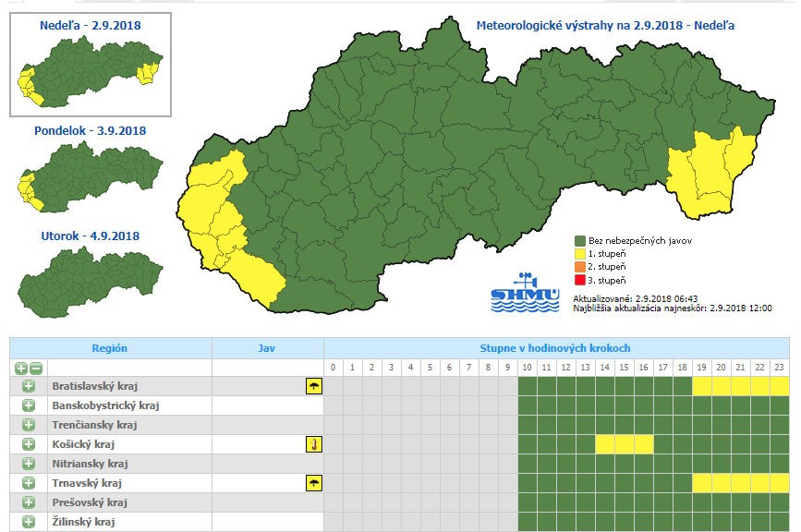Expand all regions with the green plus button
The width and height of the screenshot is (801, 532).
coord(21,368)
